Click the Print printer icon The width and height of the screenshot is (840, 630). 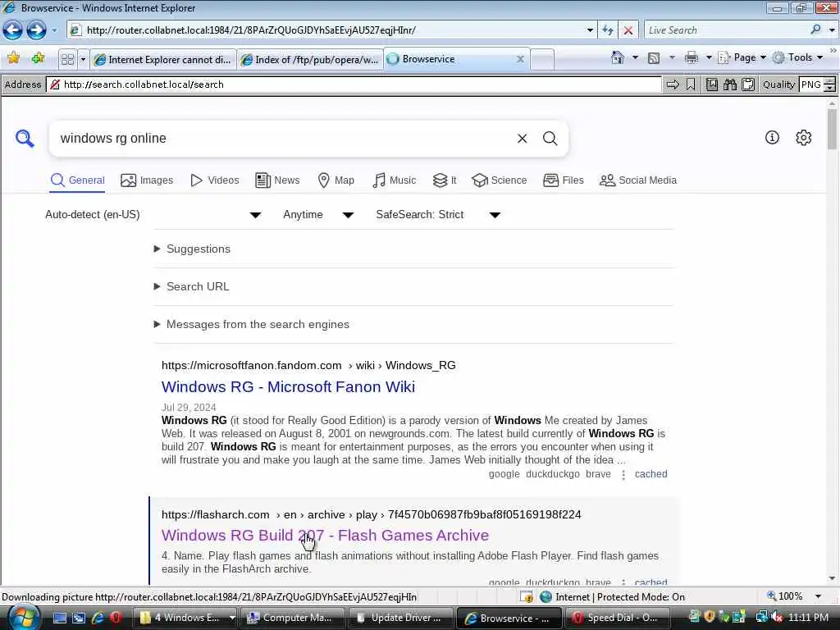pos(692,57)
